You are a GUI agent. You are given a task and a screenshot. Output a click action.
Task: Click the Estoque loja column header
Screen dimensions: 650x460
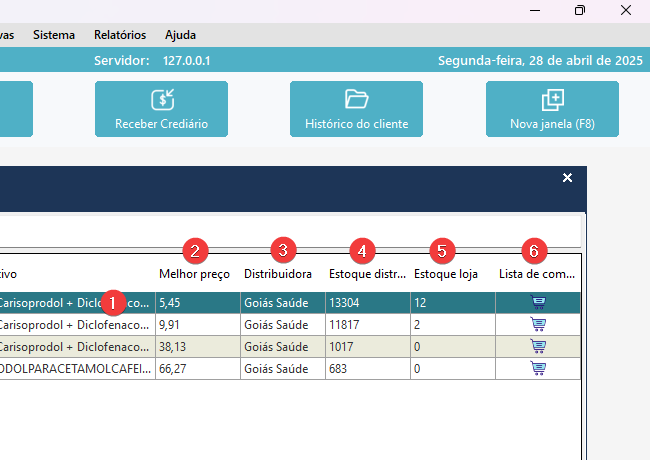point(446,274)
